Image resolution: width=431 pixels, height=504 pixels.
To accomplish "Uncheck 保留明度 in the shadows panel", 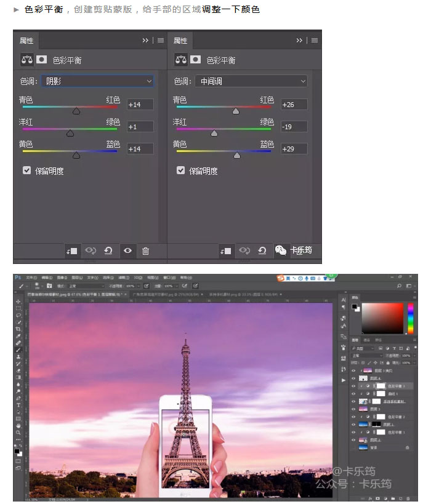I will tap(26, 170).
